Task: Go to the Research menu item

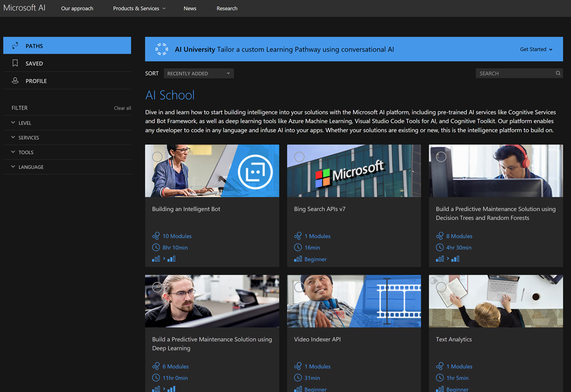Action: tap(227, 8)
